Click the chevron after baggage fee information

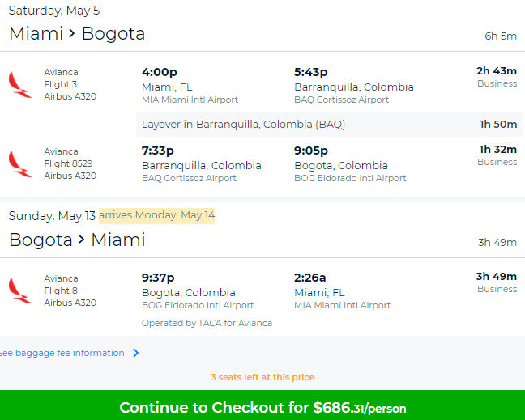(x=135, y=353)
